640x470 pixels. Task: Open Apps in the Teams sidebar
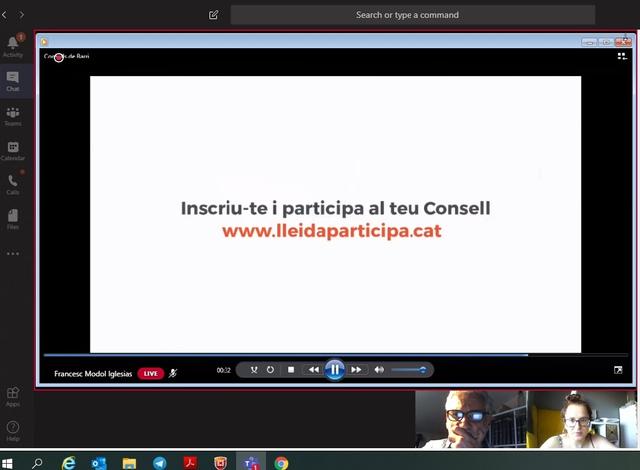13,396
